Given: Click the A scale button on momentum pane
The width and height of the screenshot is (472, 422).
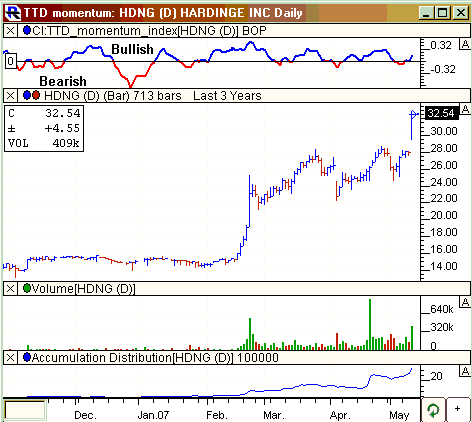Looking at the screenshot, I should [465, 44].
